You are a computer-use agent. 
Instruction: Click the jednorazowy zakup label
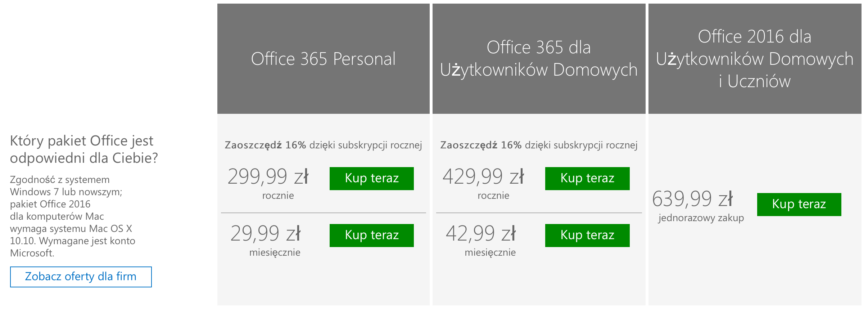pos(701,218)
